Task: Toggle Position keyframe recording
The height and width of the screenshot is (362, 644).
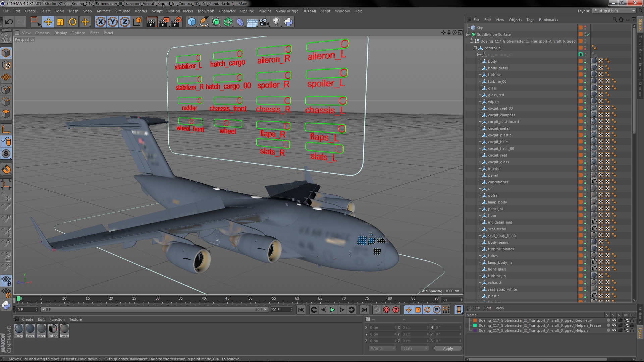Action: pyautogui.click(x=409, y=310)
